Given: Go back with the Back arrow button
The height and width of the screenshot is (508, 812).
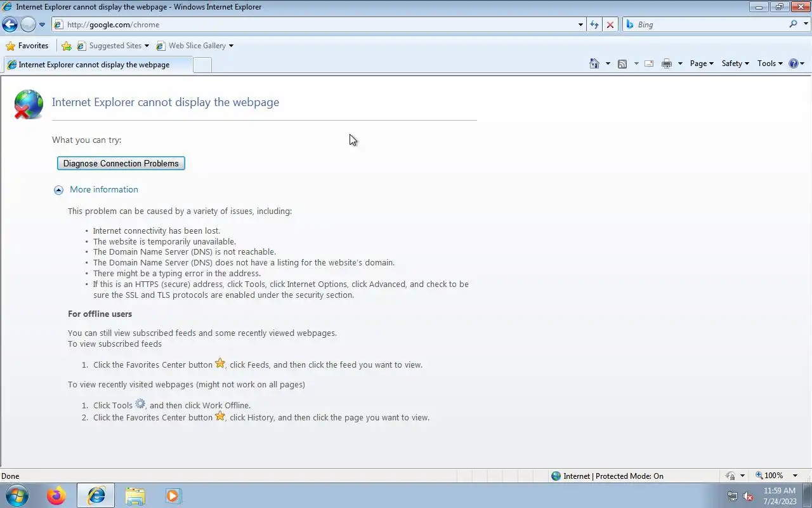Looking at the screenshot, I should 10,25.
